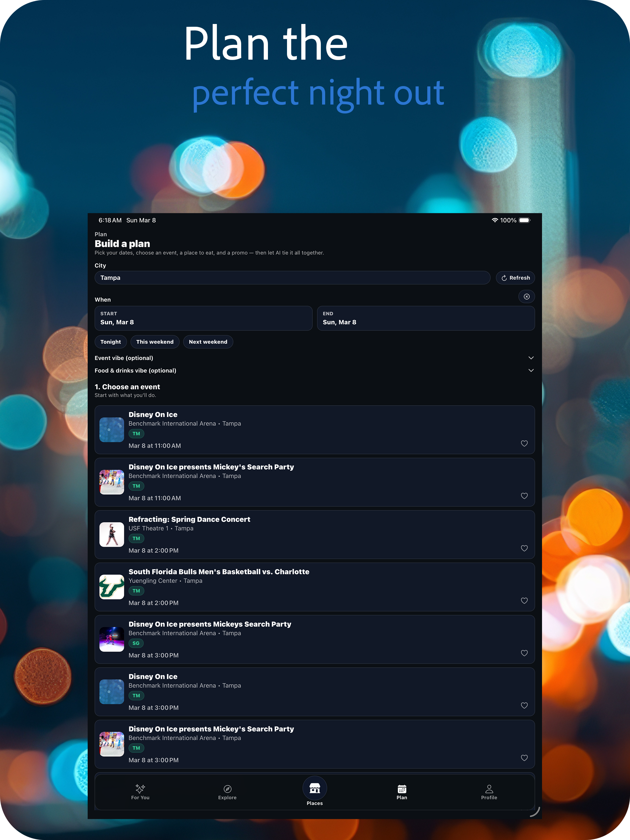630x840 pixels.
Task: Open the START date picker
Action: (x=203, y=318)
